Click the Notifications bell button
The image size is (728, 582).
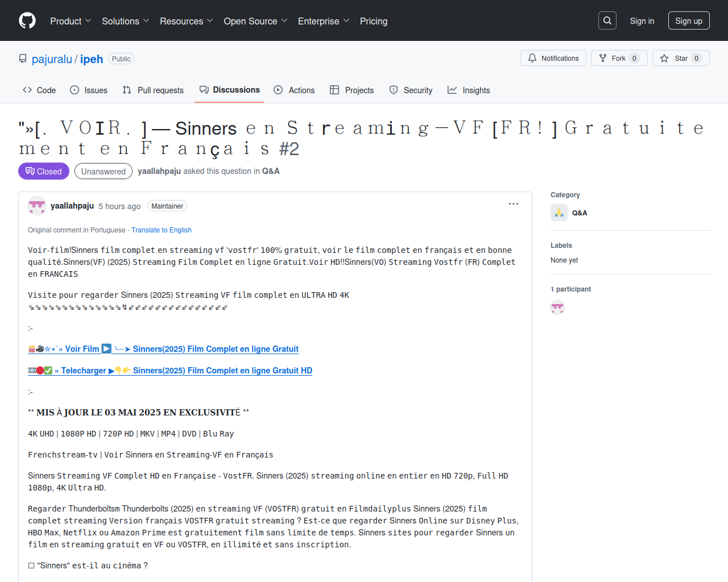coord(553,58)
